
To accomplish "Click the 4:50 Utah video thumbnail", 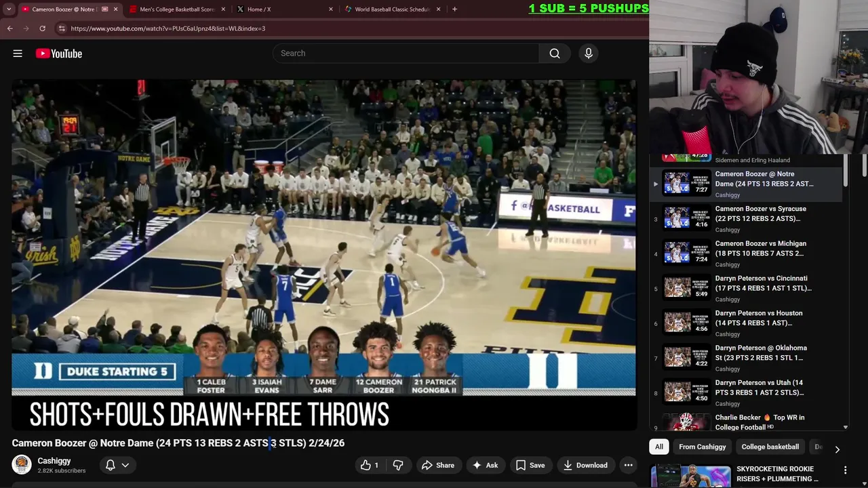I will coord(687,392).
